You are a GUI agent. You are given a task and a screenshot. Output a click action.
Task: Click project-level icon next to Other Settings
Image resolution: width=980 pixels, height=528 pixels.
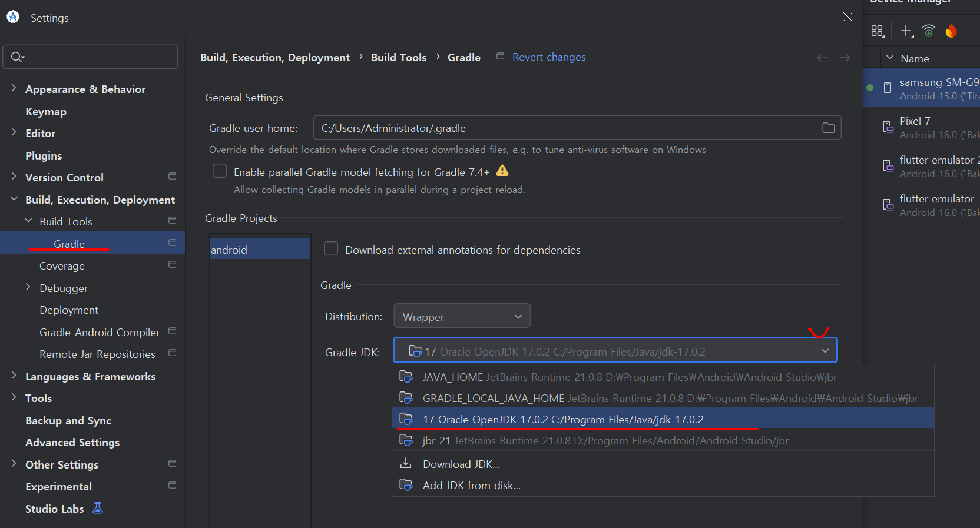[172, 463]
